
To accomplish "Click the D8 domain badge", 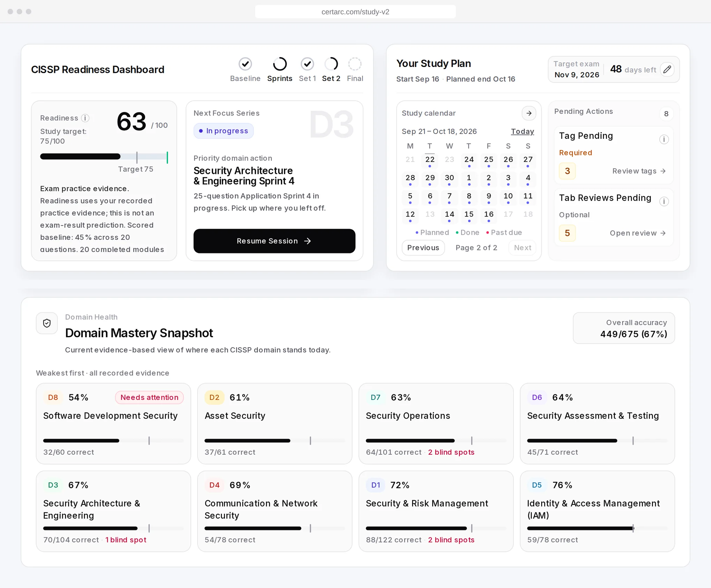I will (53, 397).
